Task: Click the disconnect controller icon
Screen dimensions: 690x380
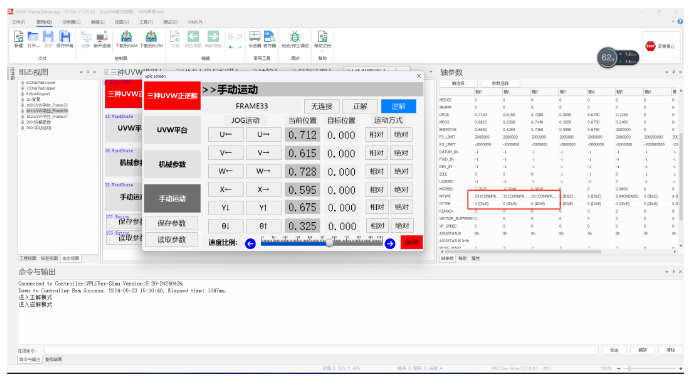Action: pyautogui.click(x=102, y=37)
